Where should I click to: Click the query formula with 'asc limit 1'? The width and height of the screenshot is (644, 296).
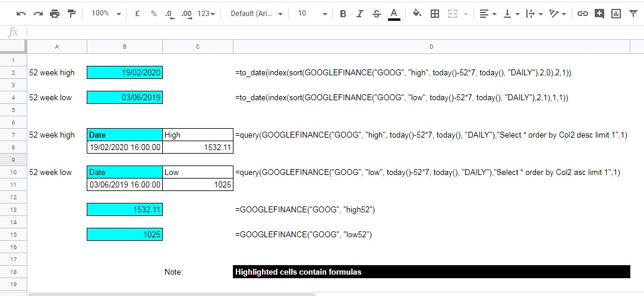427,173
